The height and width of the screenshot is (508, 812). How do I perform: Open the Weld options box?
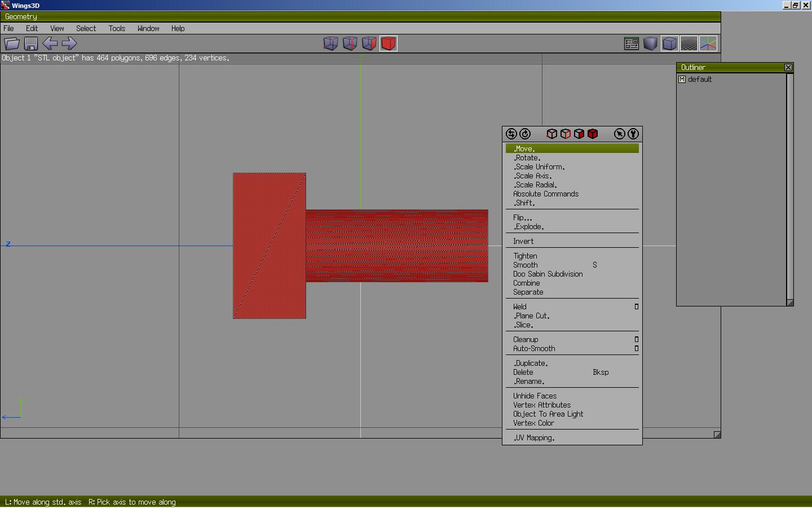click(x=637, y=306)
